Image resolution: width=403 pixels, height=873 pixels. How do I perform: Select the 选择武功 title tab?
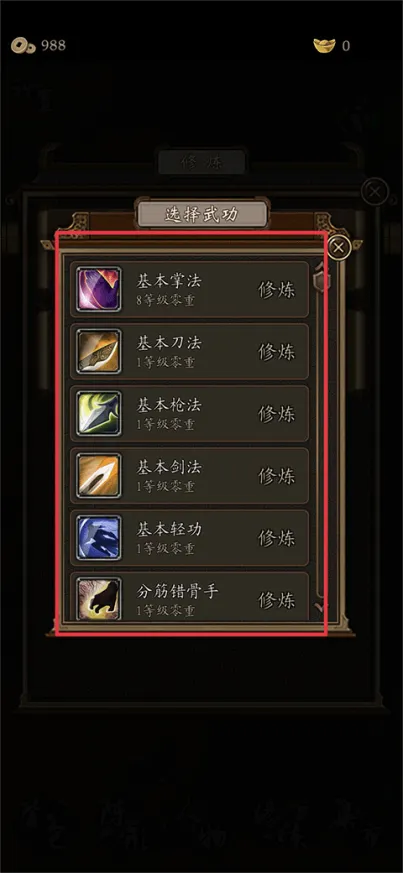click(202, 214)
